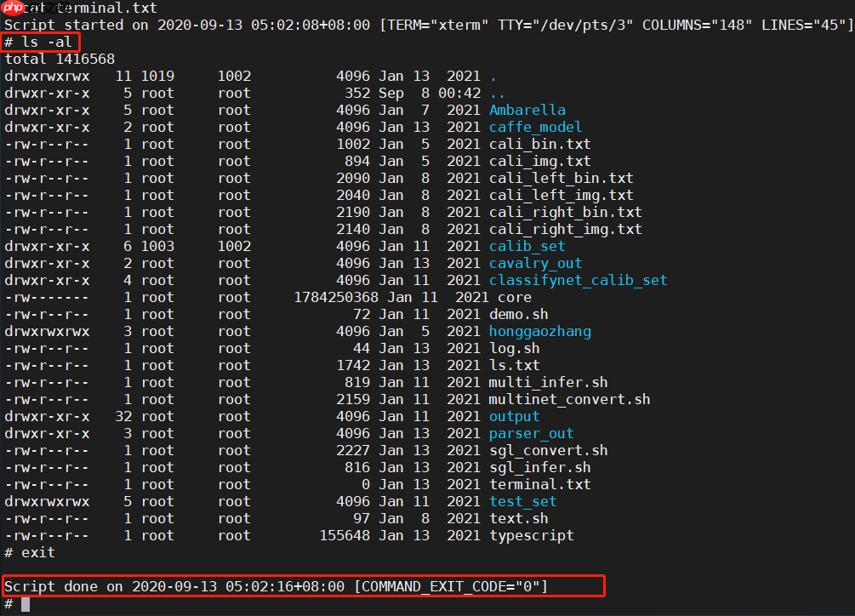
Task: Click the 'TTY="/dev/pts/3"' text
Action: (566, 25)
